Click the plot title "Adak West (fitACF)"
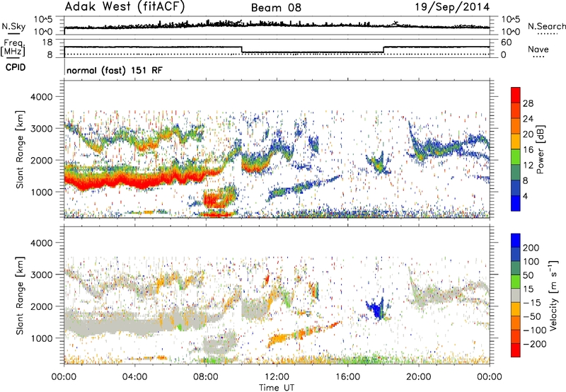 pos(125,7)
